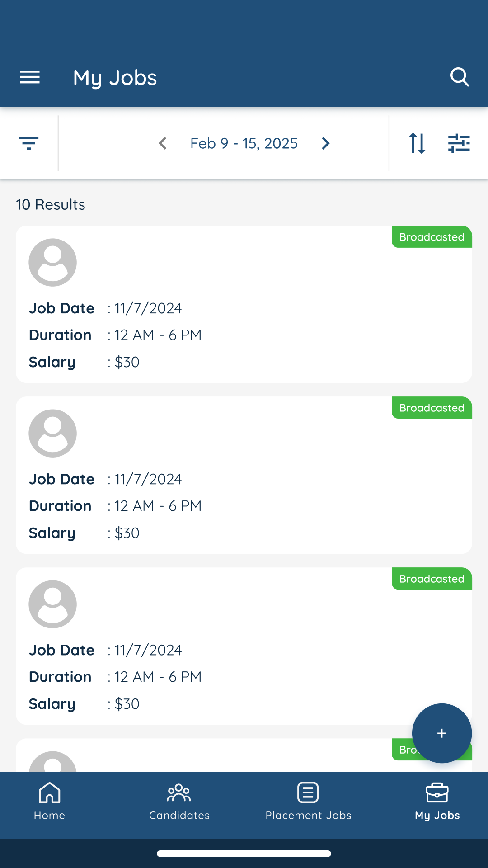
Task: Tap the second card's Broadcasted badge
Action: (x=432, y=408)
